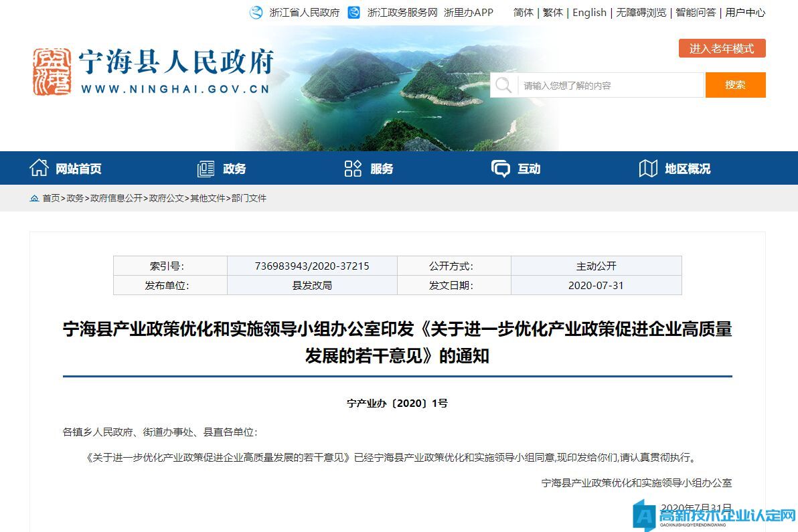This screenshot has width=798, height=532.
Task: Click the 索引号 label cell
Action: 170,266
